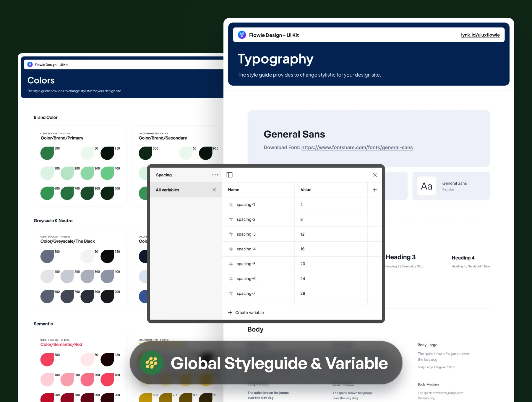Click number type icon of spacing-7

coord(231,293)
